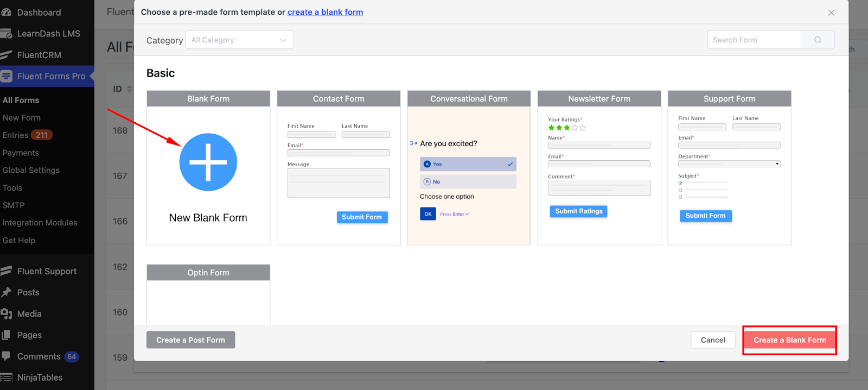Click the NinjaTables sidebar icon
Viewport: 868px width, 390px height.
[6, 378]
